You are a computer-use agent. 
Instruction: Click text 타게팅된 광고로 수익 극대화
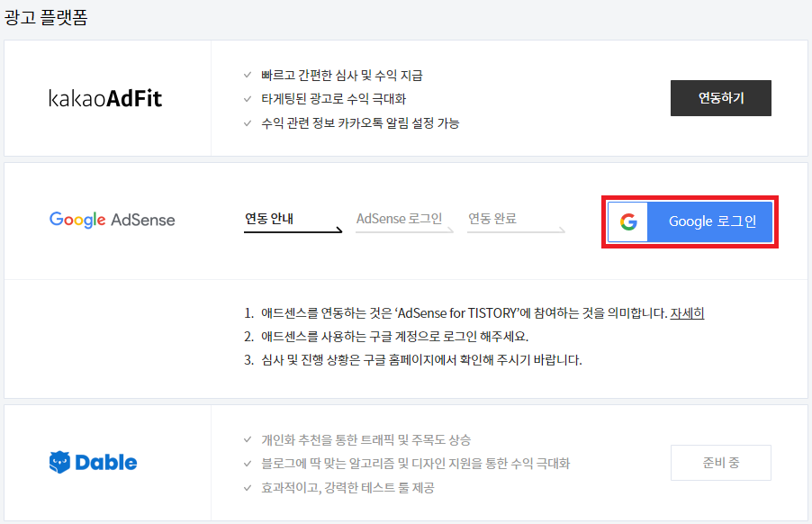[333, 99]
